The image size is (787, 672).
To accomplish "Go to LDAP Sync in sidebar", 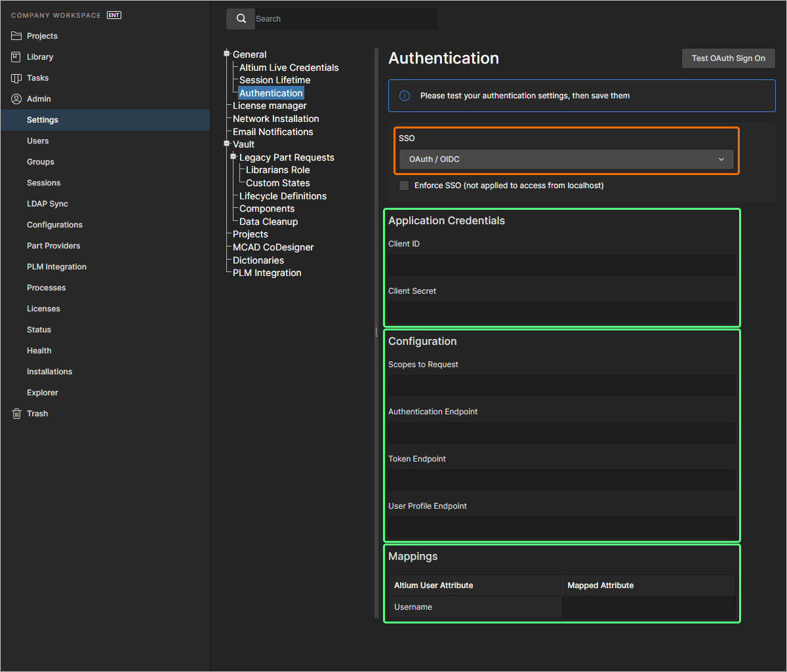I will [x=47, y=204].
